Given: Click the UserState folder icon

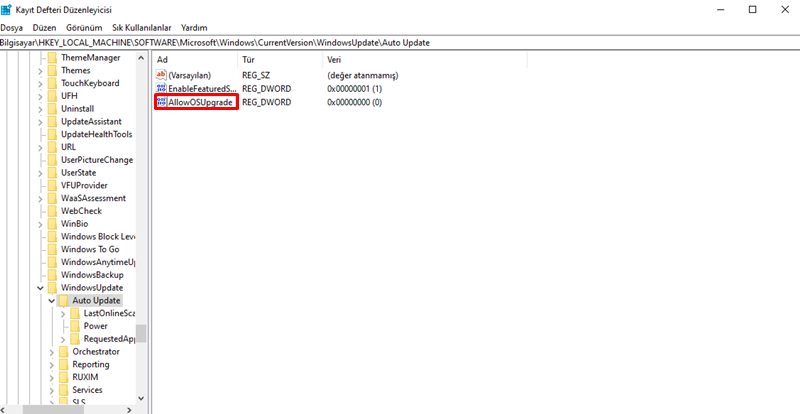Looking at the screenshot, I should (52, 173).
